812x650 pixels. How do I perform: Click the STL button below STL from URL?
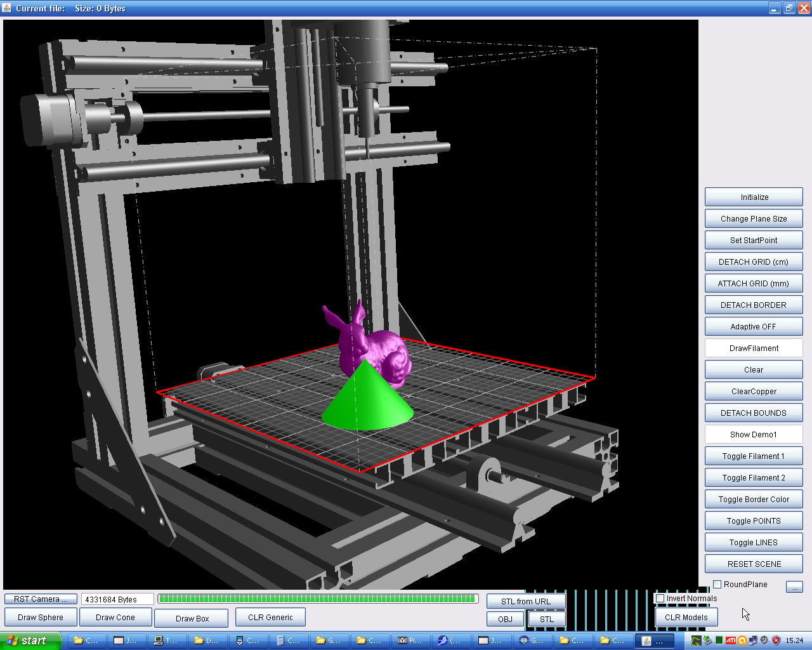point(547,619)
